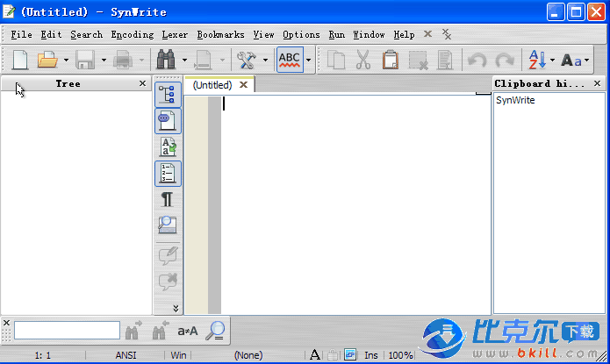Select SynWrite entry in clipboard history
The image size is (610, 364).
515,100
